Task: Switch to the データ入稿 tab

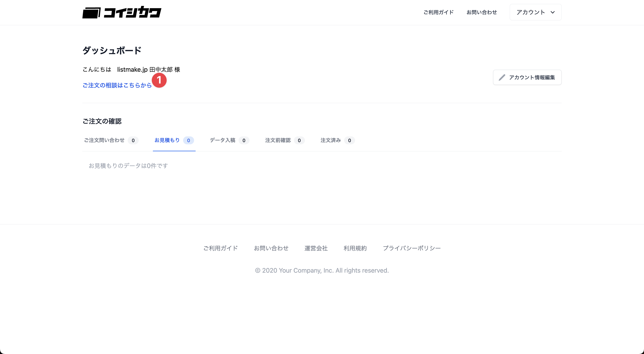Action: coord(229,140)
